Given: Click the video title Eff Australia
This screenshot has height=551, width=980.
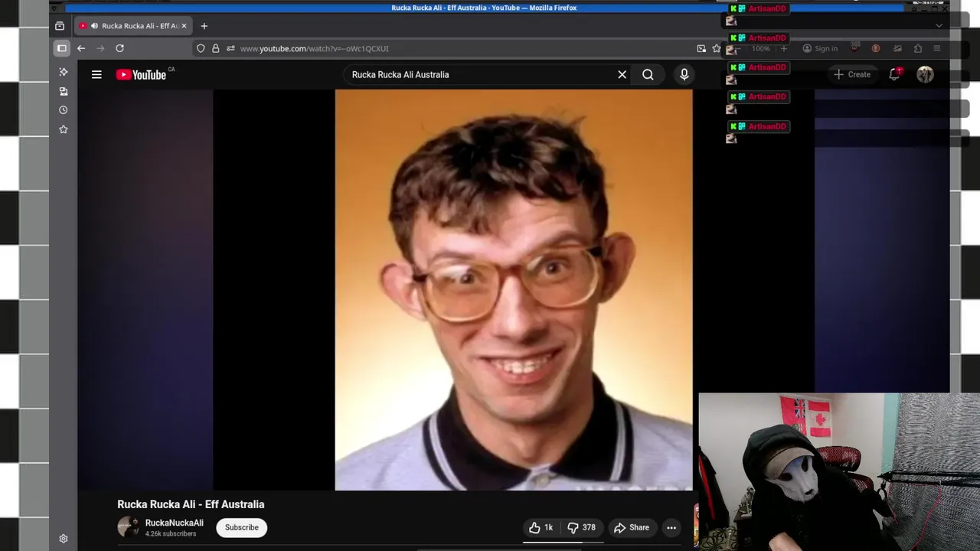Looking at the screenshot, I should [191, 504].
